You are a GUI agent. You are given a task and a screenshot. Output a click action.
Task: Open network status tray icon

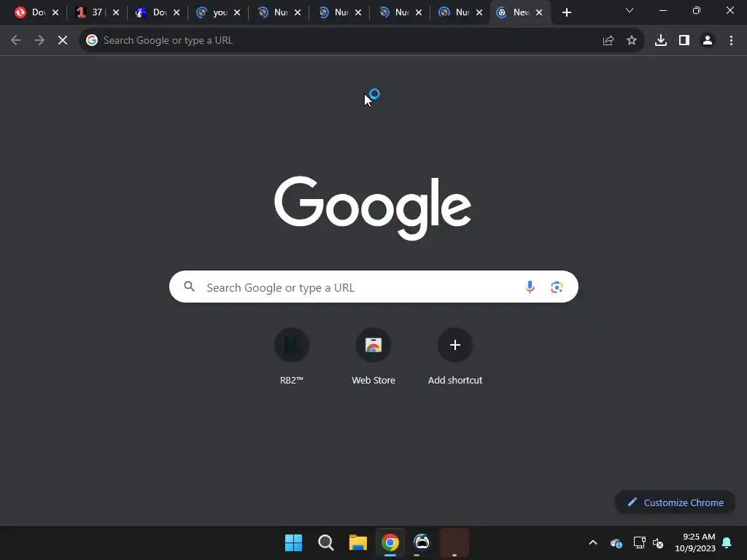(x=639, y=542)
